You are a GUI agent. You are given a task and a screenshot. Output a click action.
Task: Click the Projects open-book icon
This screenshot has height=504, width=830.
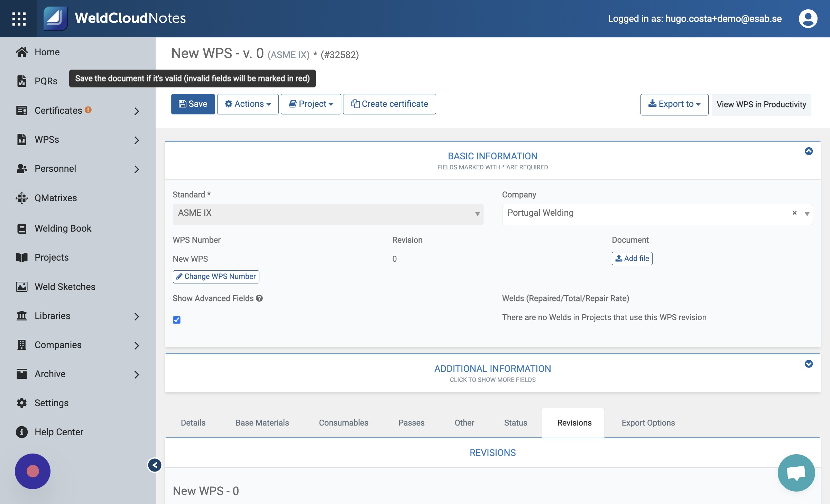[21, 258]
